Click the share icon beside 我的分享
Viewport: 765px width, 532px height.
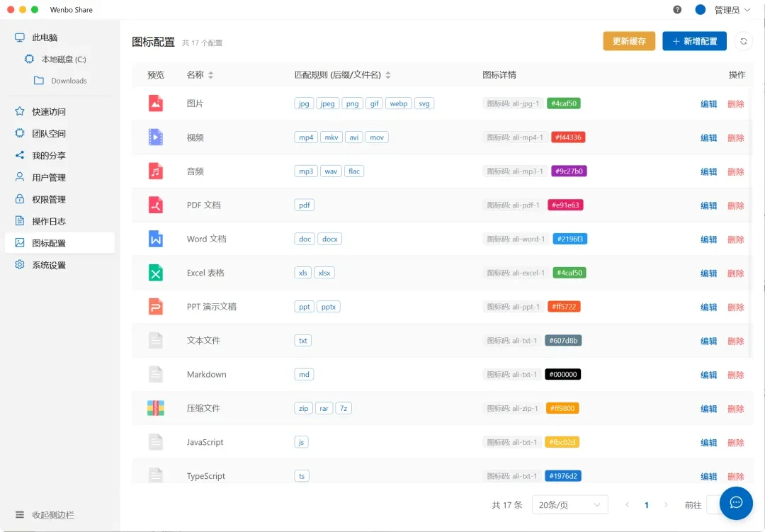coord(20,155)
